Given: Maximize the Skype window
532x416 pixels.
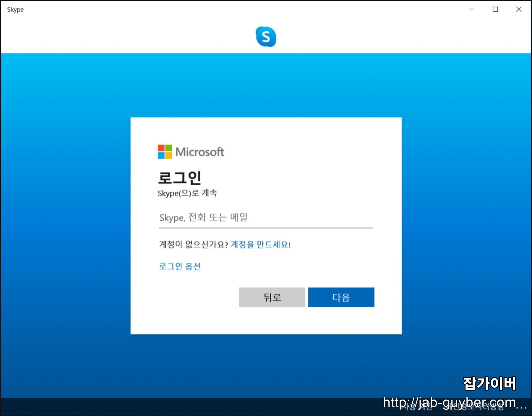Looking at the screenshot, I should coord(495,9).
